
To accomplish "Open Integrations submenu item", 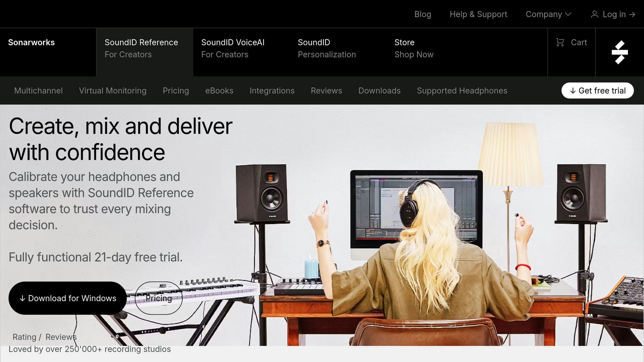I will click(x=272, y=90).
